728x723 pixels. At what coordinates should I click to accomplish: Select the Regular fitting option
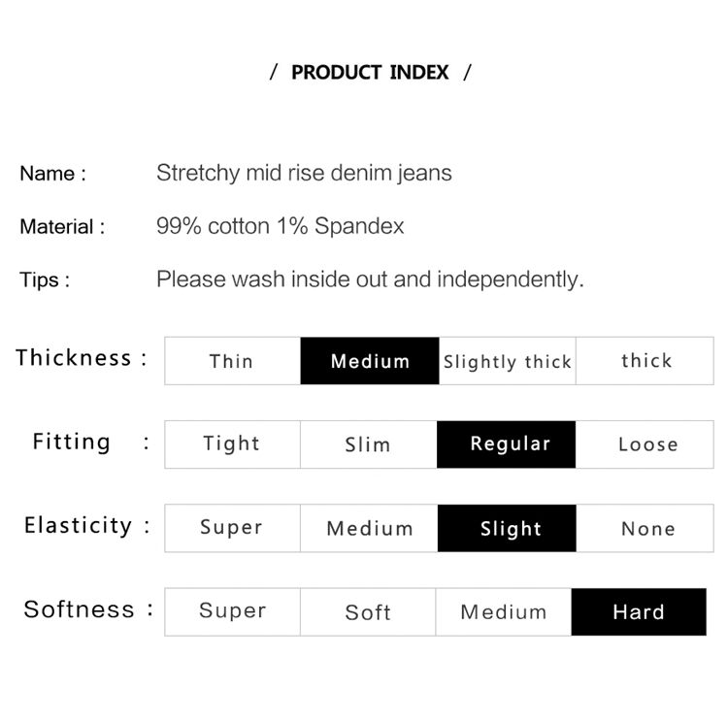click(506, 444)
